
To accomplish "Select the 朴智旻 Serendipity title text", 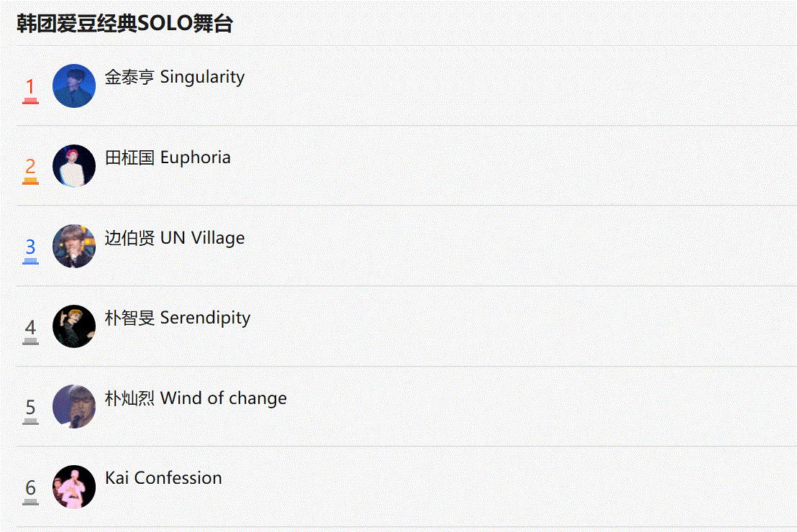I will click(x=178, y=318).
